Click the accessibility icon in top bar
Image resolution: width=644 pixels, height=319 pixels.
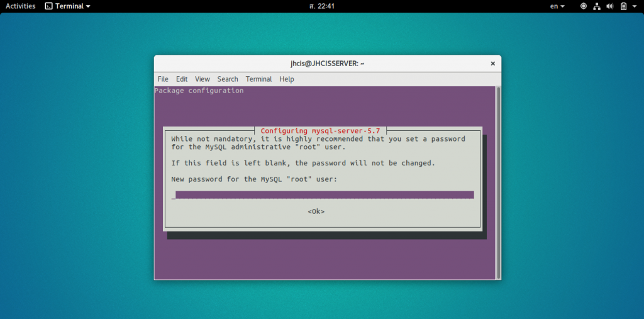click(584, 6)
